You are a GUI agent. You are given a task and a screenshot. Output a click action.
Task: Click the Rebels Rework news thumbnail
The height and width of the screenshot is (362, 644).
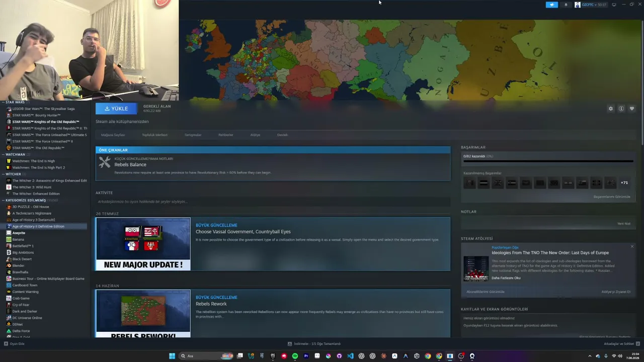(143, 314)
